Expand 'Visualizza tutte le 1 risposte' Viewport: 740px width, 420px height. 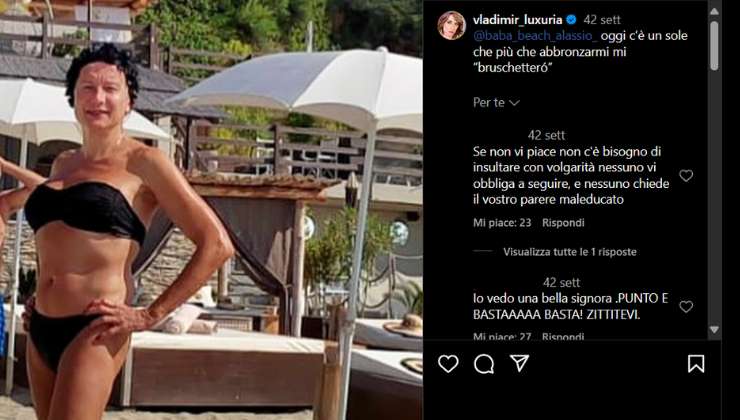[569, 252]
